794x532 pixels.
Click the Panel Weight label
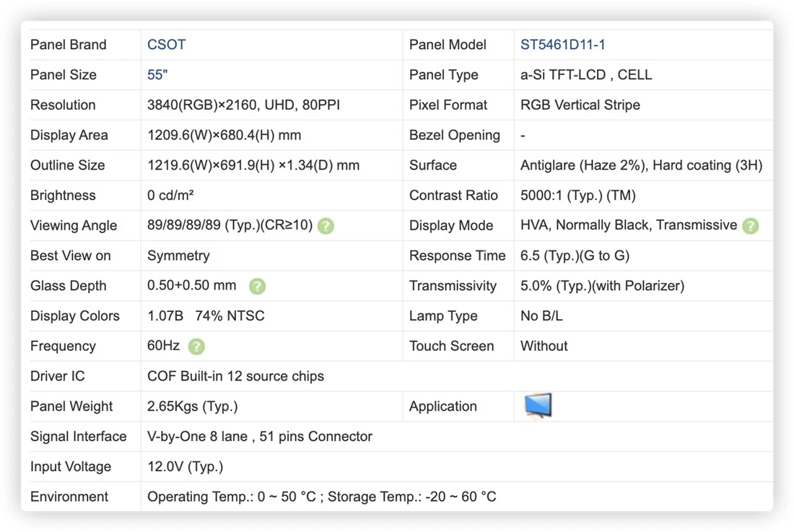71,406
